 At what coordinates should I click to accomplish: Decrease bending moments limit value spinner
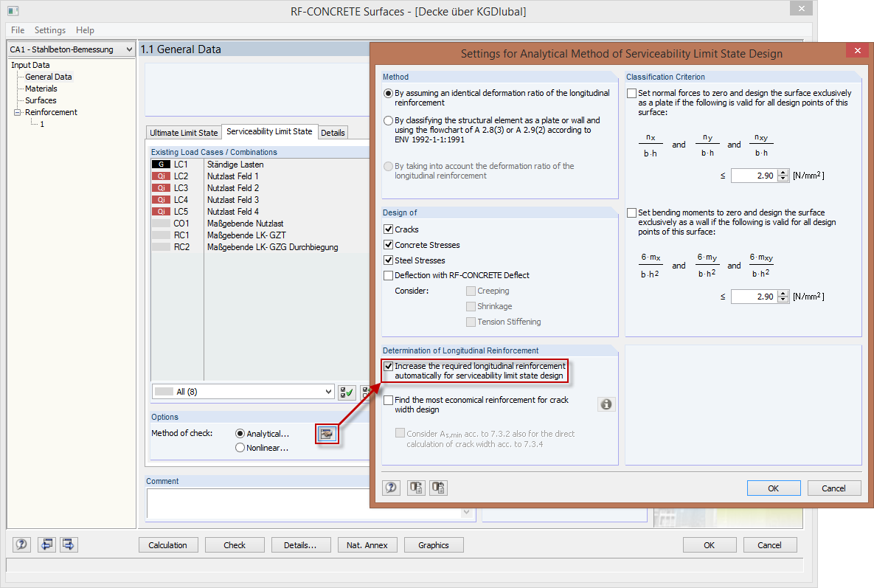click(x=784, y=300)
